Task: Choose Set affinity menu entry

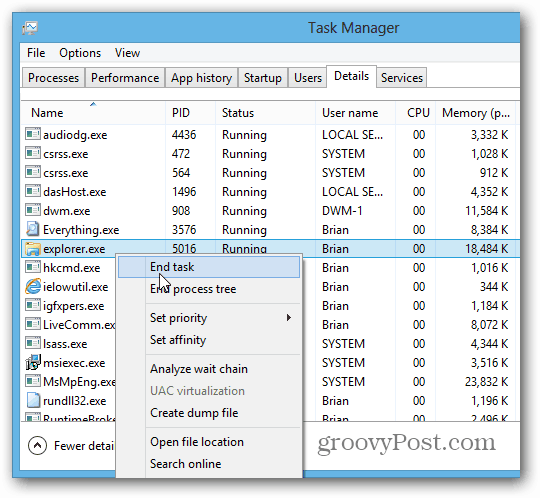Action: [x=209, y=340]
